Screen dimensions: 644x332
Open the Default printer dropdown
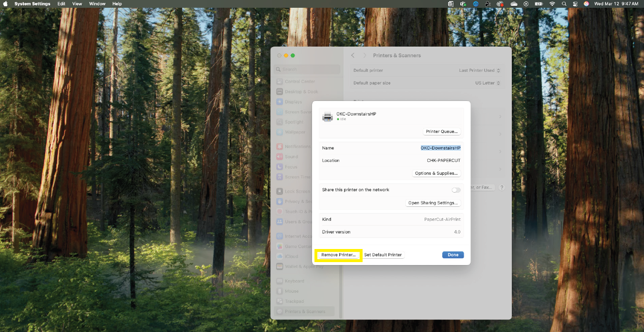pyautogui.click(x=479, y=70)
